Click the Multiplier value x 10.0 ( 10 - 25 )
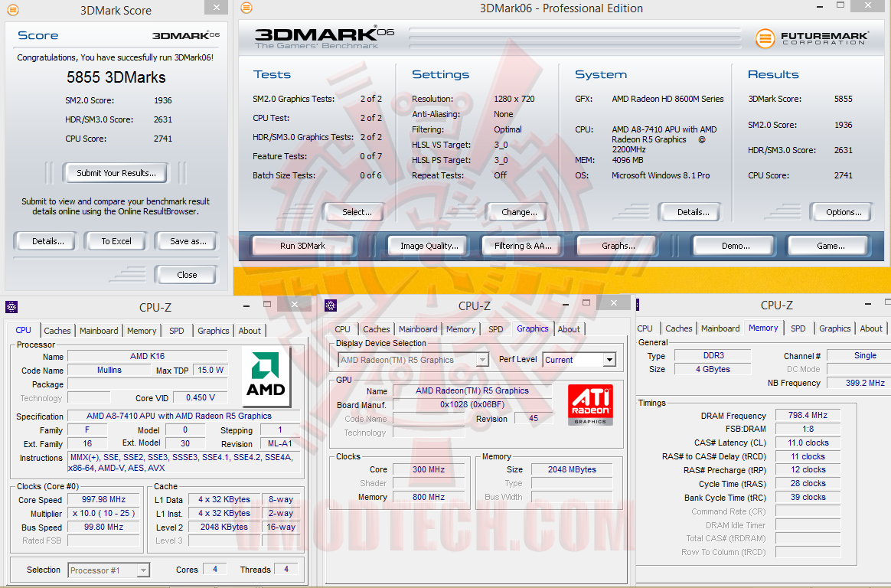 click(103, 513)
